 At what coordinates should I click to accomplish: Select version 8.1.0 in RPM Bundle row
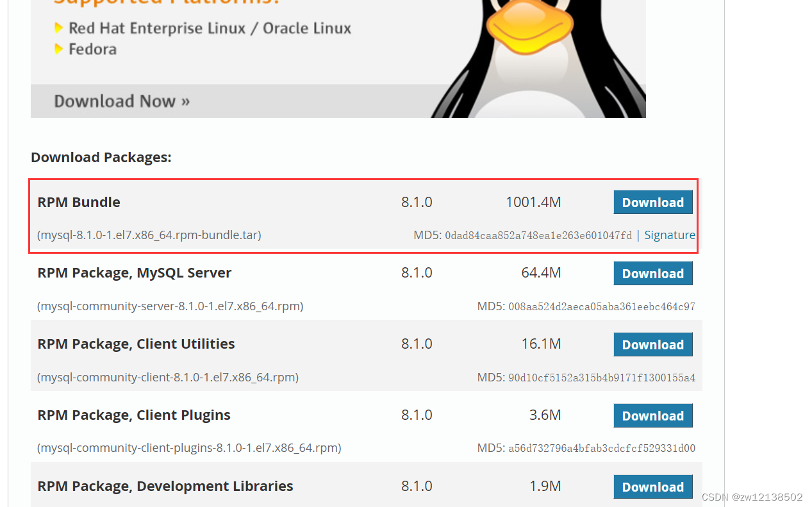[417, 202]
